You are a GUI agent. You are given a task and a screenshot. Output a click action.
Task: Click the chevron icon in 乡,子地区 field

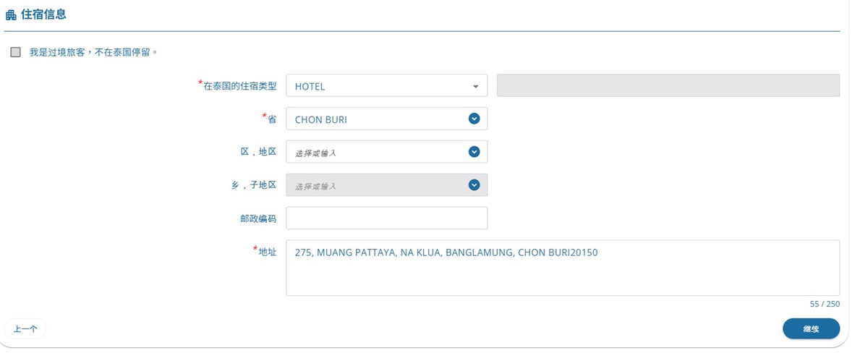[x=474, y=185]
